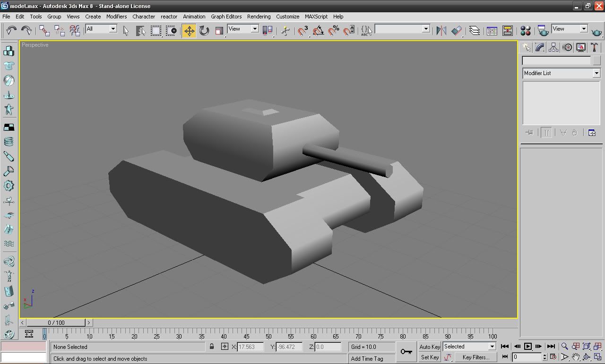605x364 pixels.
Task: Click the Unlink Selection icon
Action: coord(60,31)
